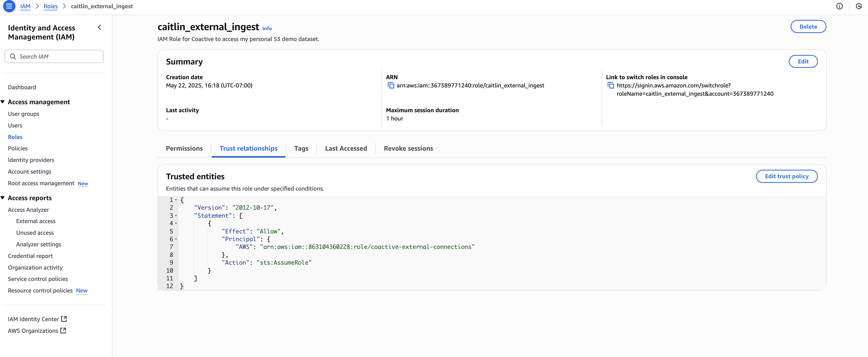Fold JSON line 6 Principal block
Viewport: 868px width, 357px height.
tap(176, 239)
